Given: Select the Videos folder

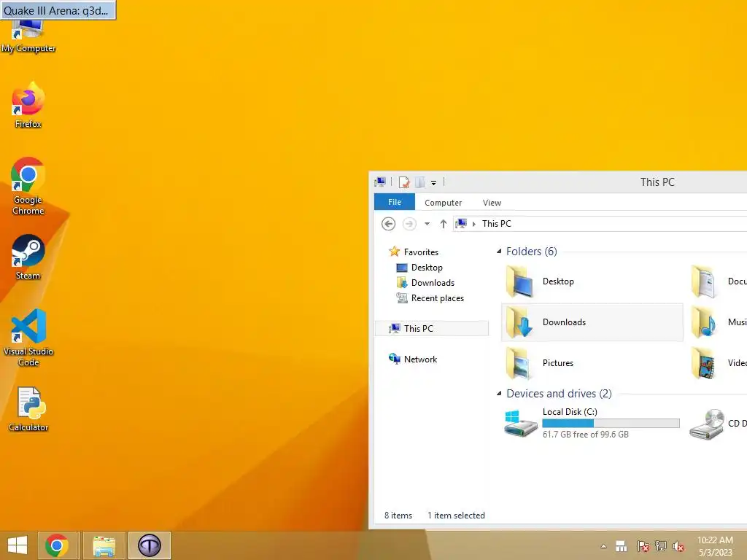Looking at the screenshot, I should click(718, 363).
